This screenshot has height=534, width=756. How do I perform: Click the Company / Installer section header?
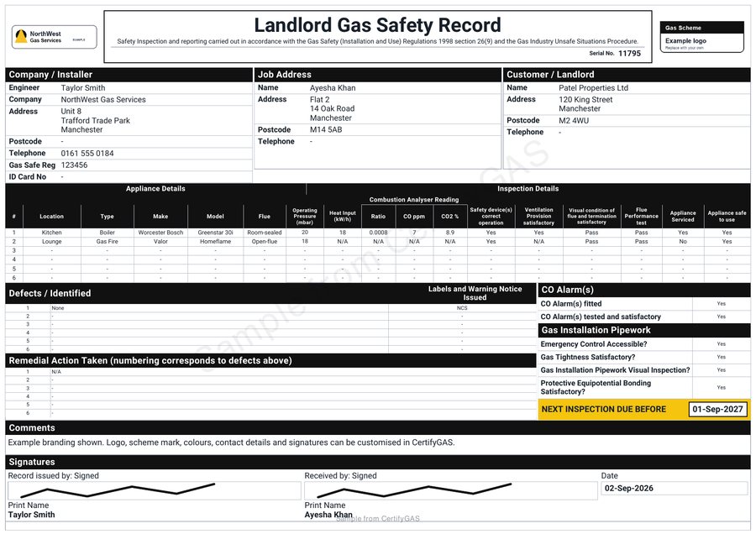tap(129, 74)
